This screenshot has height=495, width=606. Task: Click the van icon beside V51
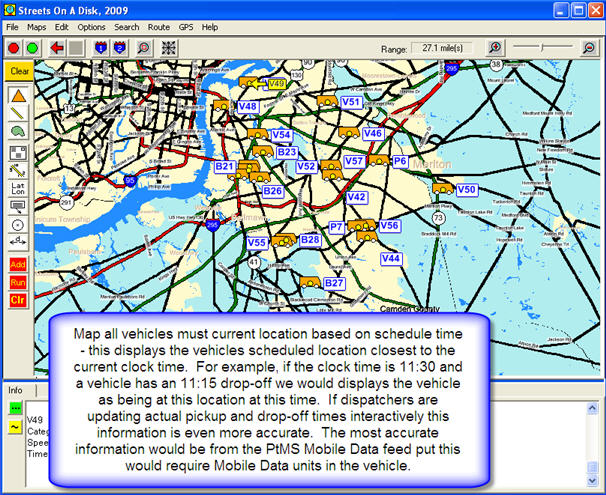327,101
